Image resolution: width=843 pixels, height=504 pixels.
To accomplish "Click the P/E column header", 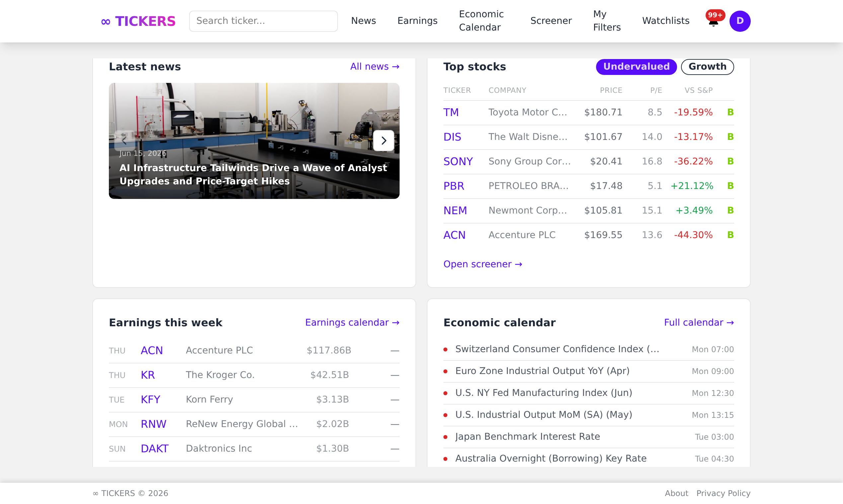I will pyautogui.click(x=656, y=90).
